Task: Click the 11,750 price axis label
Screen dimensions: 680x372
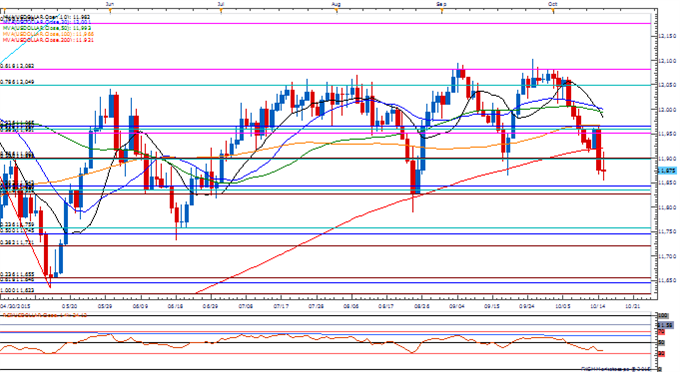Action: point(668,232)
